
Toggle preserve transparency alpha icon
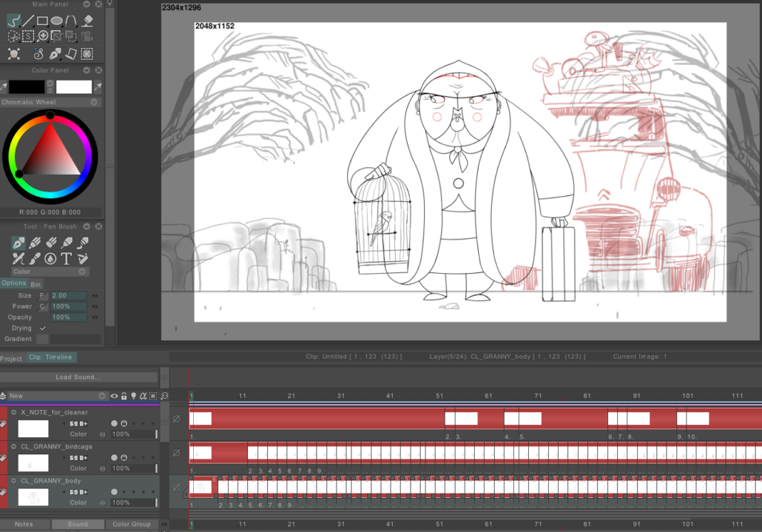144,396
